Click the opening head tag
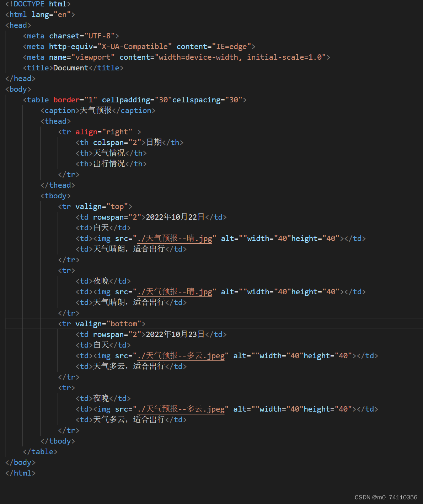Viewport: 423px width, 504px height. 18,25
